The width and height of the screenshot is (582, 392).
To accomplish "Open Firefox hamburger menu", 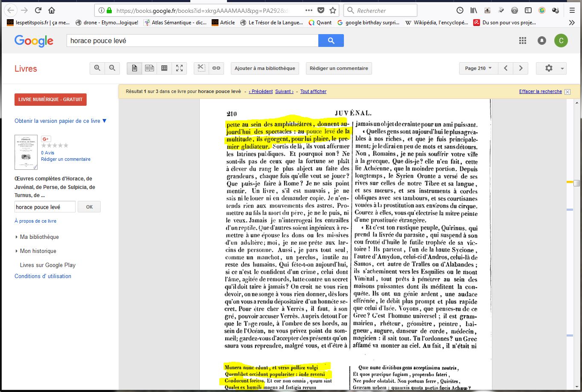I will pos(572,10).
